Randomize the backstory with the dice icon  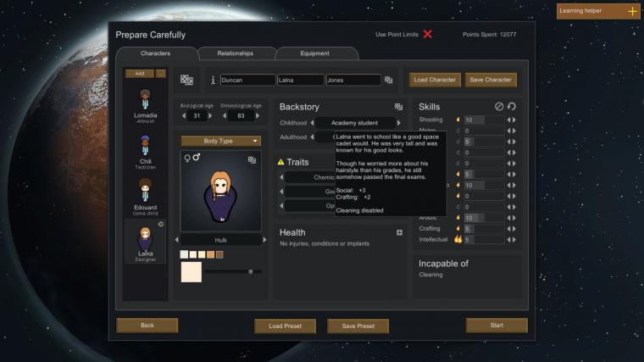(398, 107)
